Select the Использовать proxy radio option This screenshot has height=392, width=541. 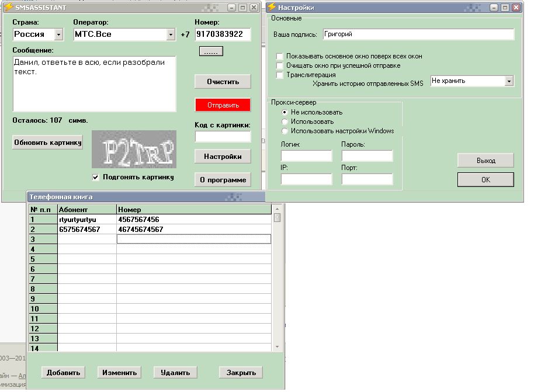[x=285, y=122]
